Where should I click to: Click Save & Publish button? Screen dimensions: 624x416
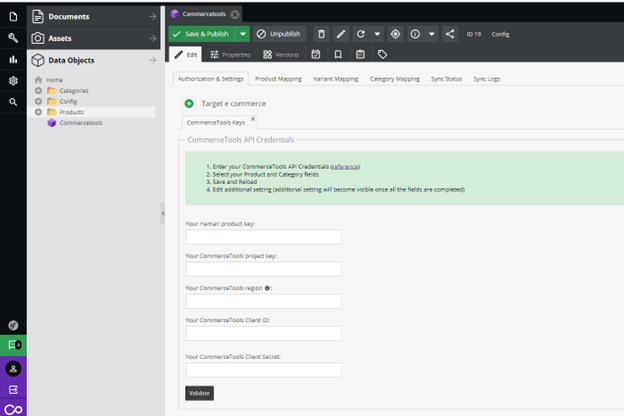pyautogui.click(x=202, y=34)
